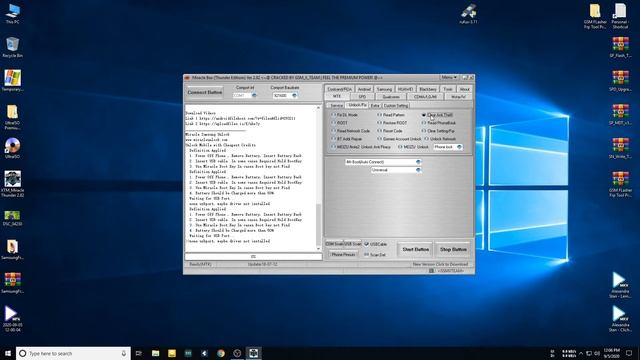640x360 pixels.
Task: Open Task View on the taskbar
Action: point(139,353)
